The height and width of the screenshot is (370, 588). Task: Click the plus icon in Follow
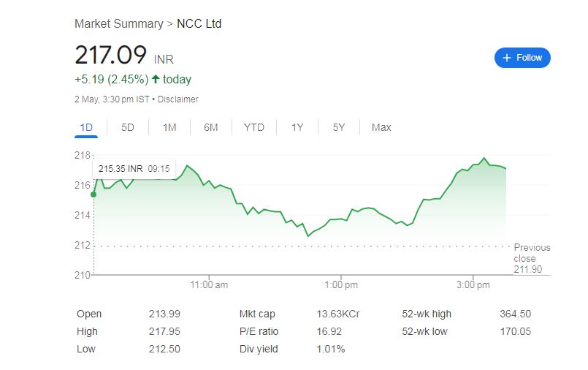(507, 58)
